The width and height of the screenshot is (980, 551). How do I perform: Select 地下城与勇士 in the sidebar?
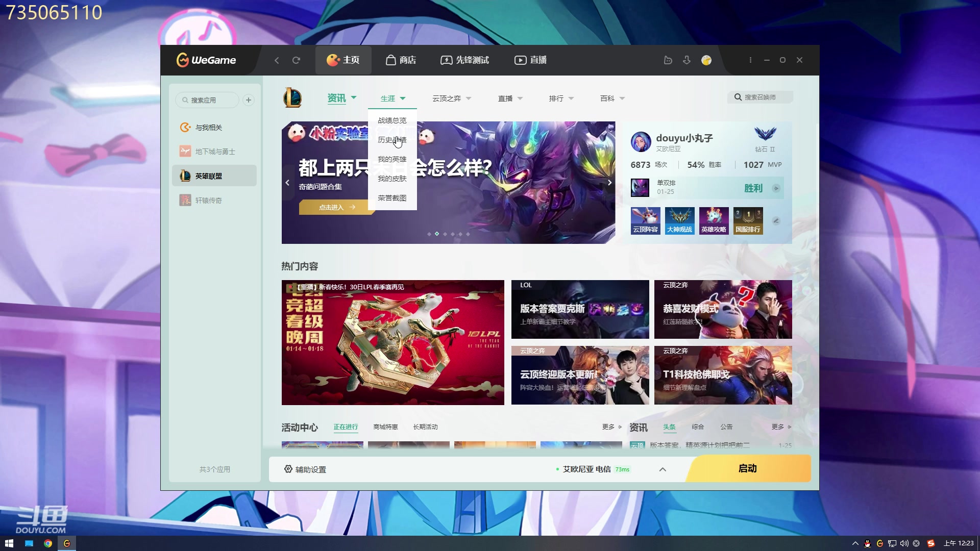tap(214, 152)
